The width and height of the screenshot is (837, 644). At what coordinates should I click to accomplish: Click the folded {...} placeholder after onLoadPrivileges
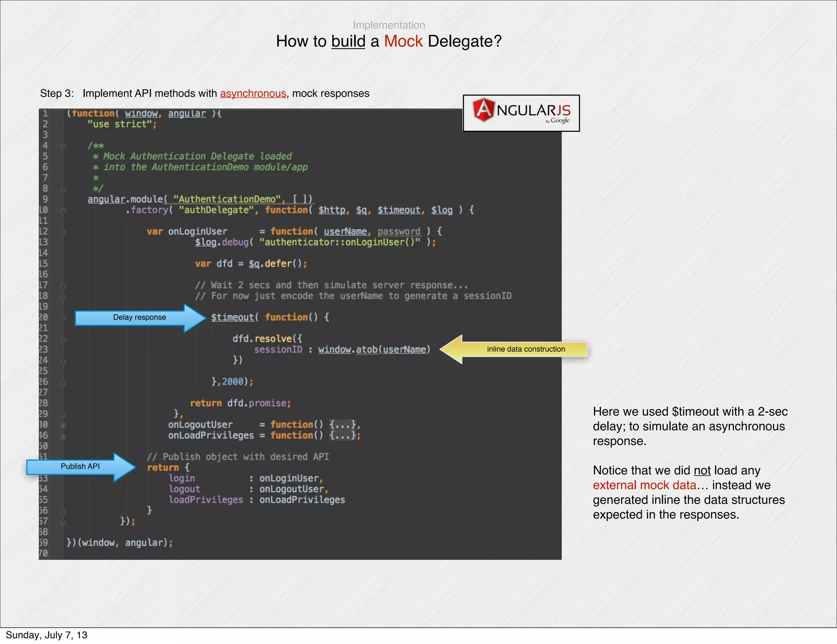[x=342, y=435]
